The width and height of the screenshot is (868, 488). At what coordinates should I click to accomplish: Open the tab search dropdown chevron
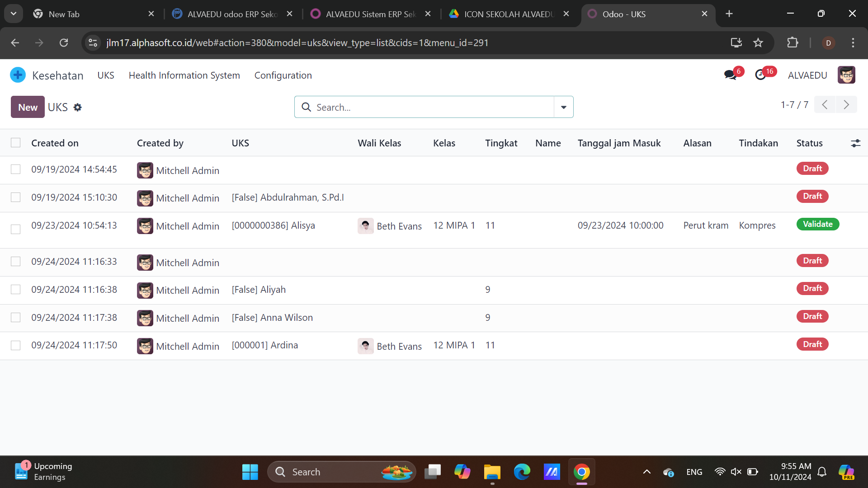[14, 14]
